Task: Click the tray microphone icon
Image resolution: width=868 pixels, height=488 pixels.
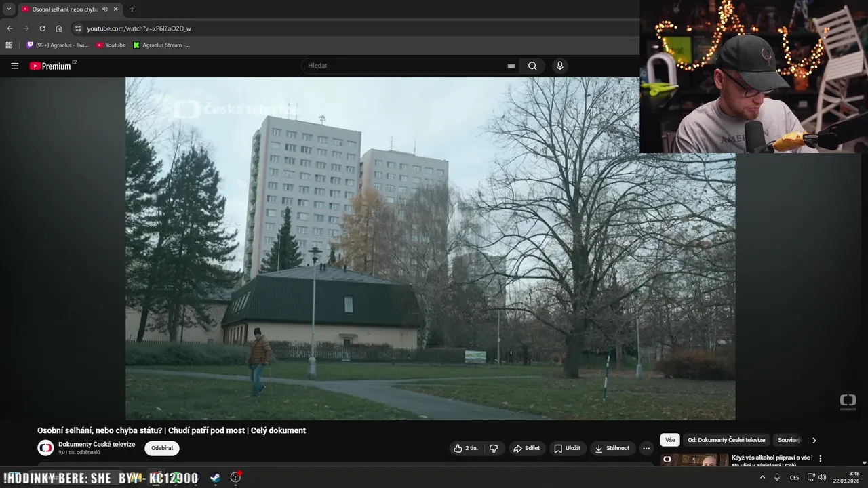Action: (x=777, y=477)
